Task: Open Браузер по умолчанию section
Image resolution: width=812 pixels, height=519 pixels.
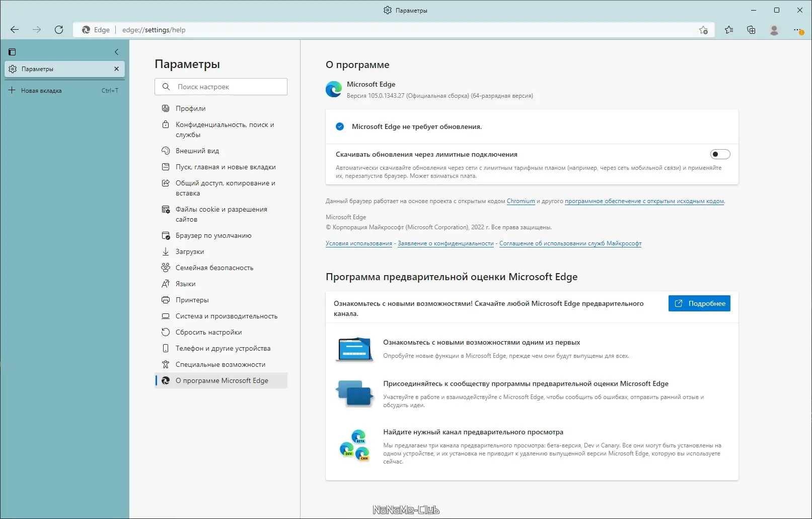Action: click(x=221, y=235)
